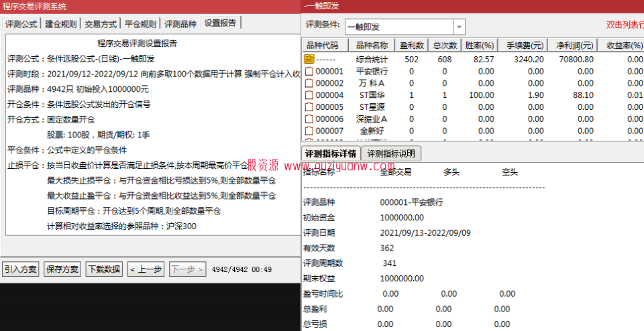Open the 交易方式 tab
Viewport: 644px width, 331px height.
[101, 24]
